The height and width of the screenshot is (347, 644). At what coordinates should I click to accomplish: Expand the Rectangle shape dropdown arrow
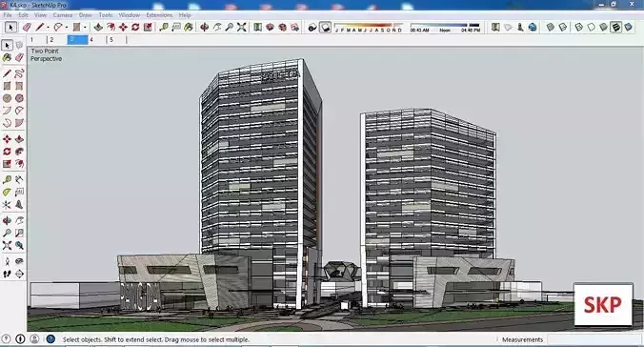(x=85, y=28)
